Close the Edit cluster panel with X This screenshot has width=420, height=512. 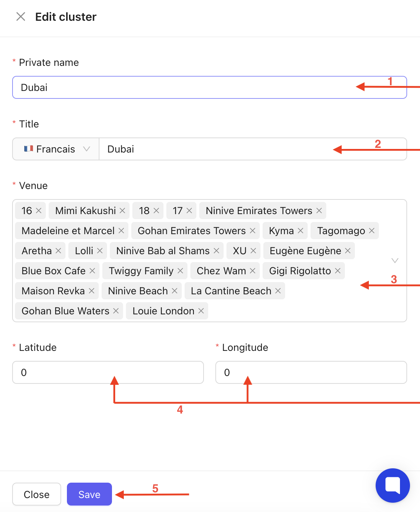click(x=21, y=16)
